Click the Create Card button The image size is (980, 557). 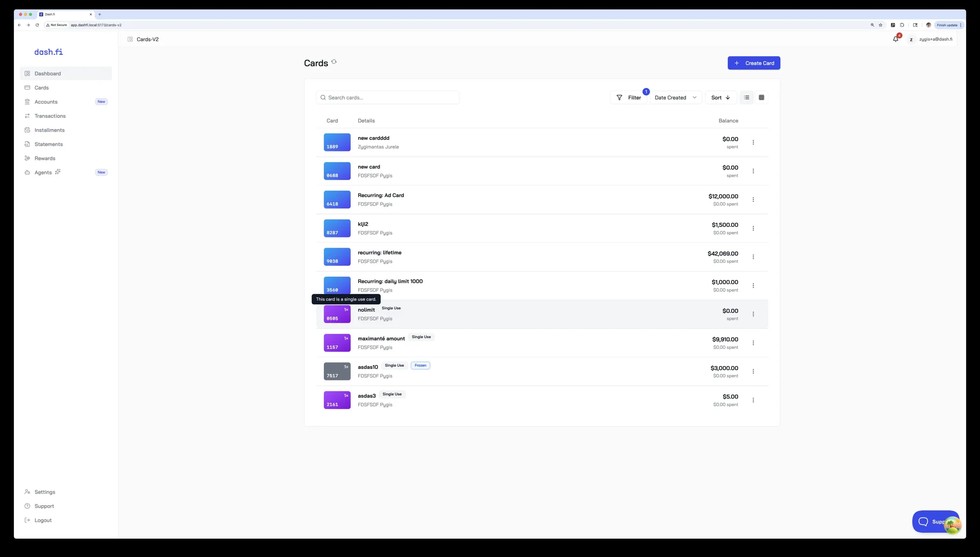click(x=754, y=63)
